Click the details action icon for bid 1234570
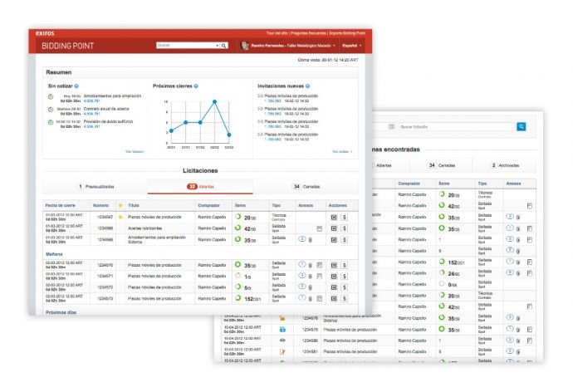This screenshot has height=392, width=573. click(333, 265)
